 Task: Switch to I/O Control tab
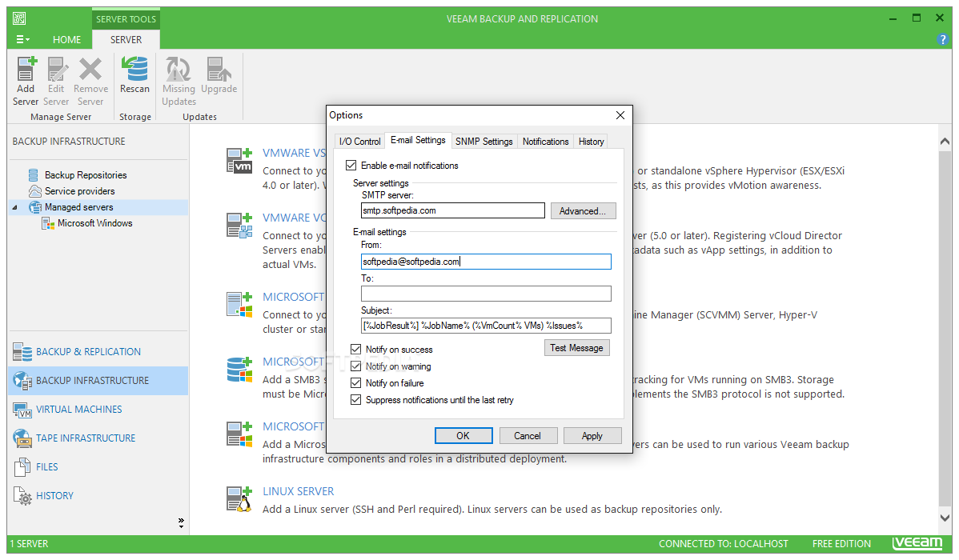(x=359, y=142)
